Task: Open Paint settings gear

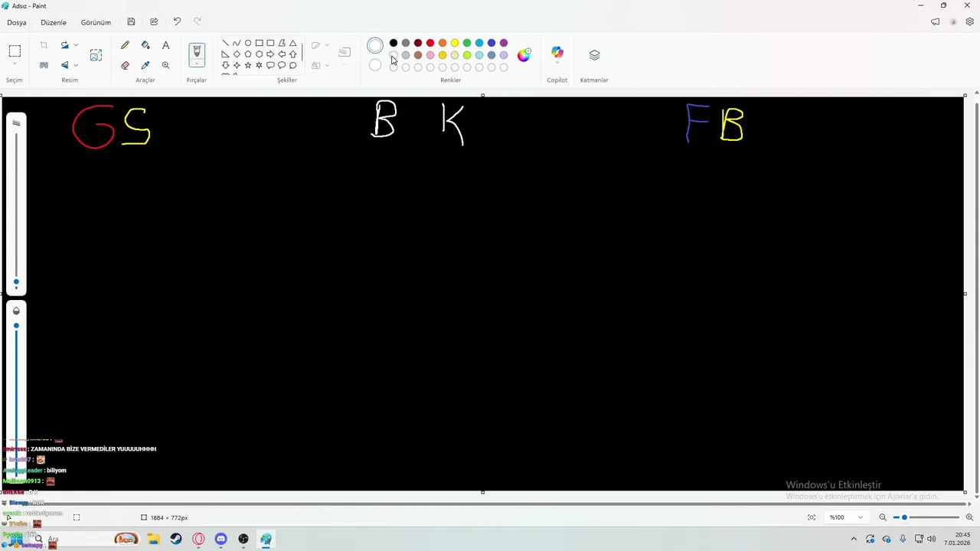Action: tap(969, 22)
